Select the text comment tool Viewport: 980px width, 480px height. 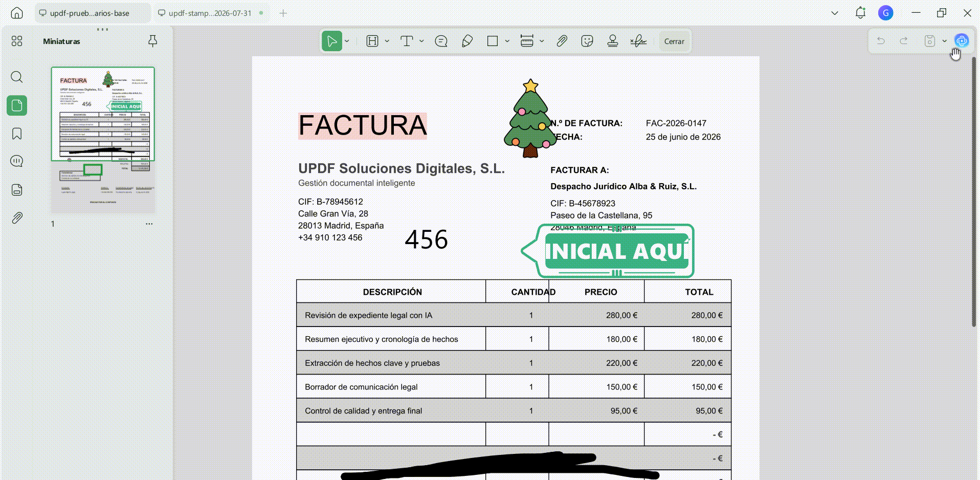tap(407, 41)
